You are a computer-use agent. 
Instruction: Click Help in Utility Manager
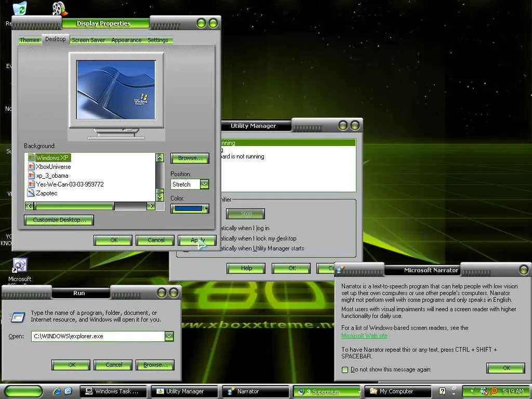[x=246, y=269]
